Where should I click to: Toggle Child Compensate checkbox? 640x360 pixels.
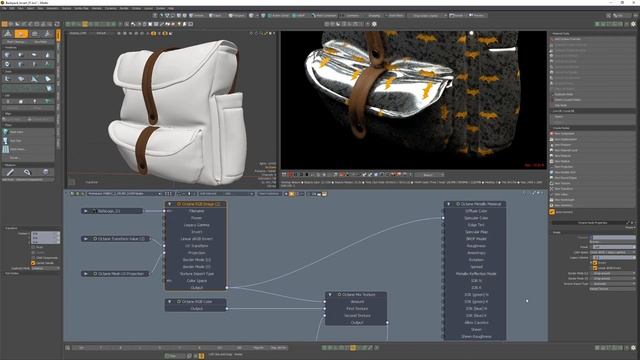[33, 258]
